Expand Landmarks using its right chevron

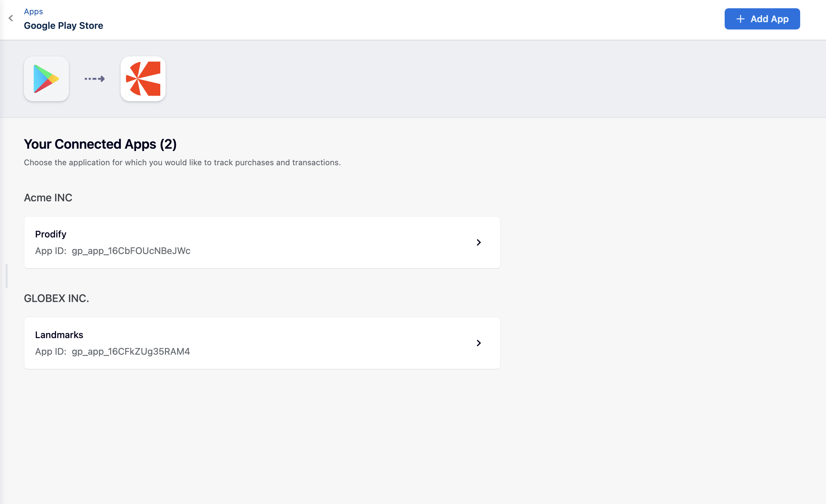tap(478, 343)
